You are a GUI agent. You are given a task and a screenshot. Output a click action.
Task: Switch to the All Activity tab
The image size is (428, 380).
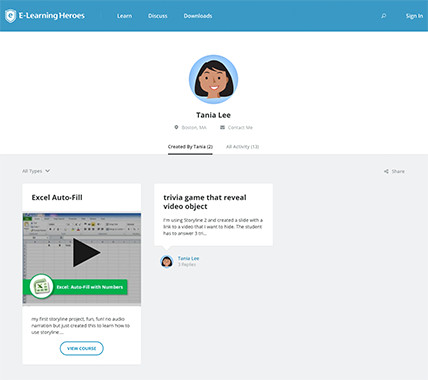242,147
